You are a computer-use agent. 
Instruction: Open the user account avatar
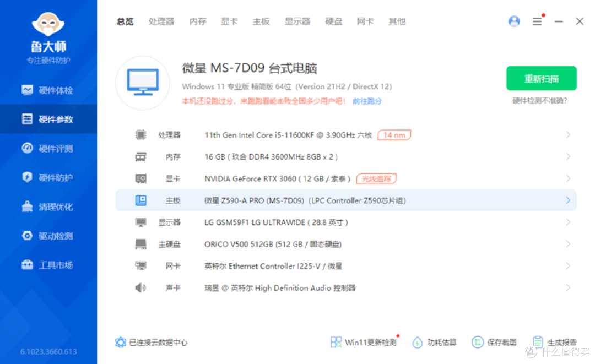(514, 21)
